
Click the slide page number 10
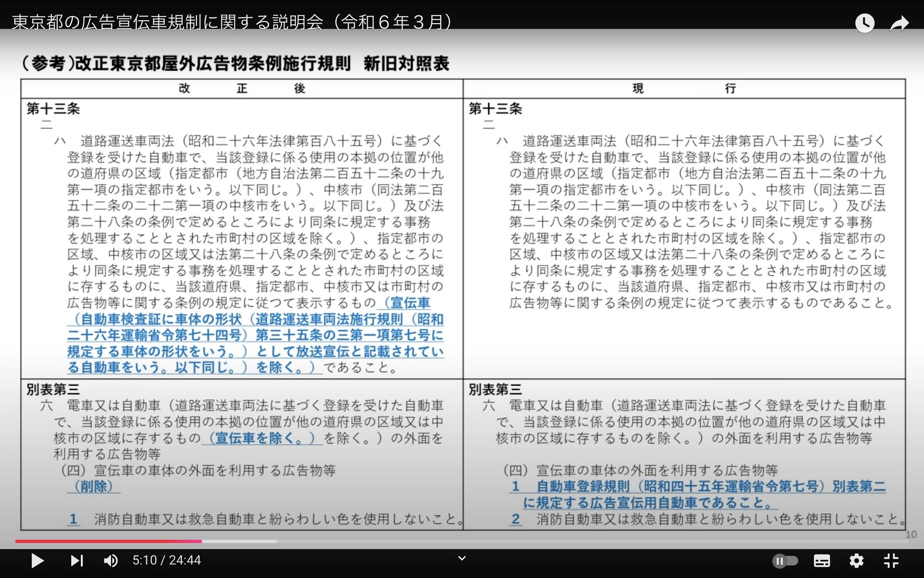point(911,535)
